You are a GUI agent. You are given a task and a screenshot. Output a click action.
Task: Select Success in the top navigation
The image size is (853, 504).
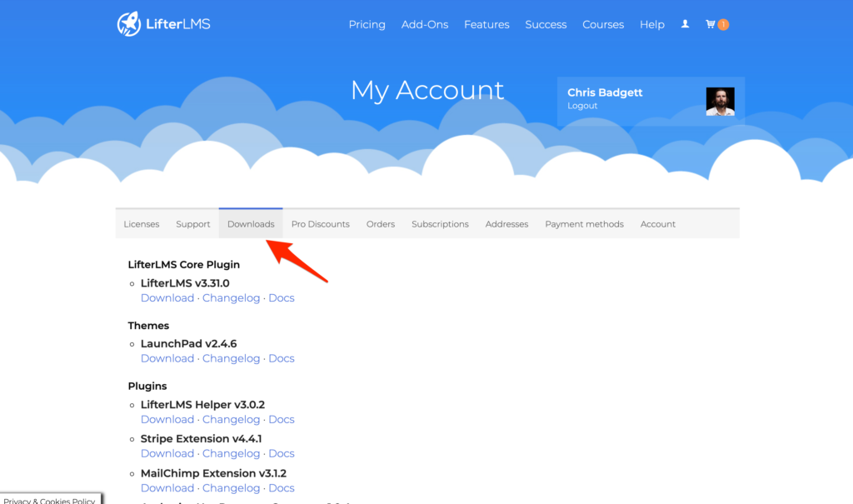click(x=546, y=24)
